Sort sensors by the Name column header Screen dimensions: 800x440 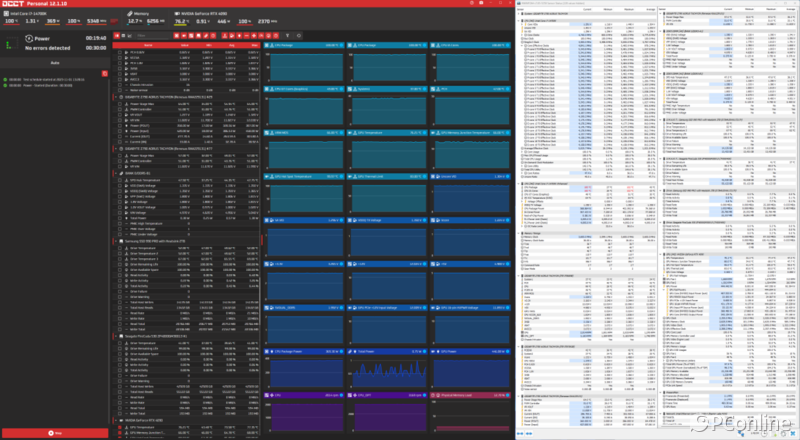tap(147, 45)
